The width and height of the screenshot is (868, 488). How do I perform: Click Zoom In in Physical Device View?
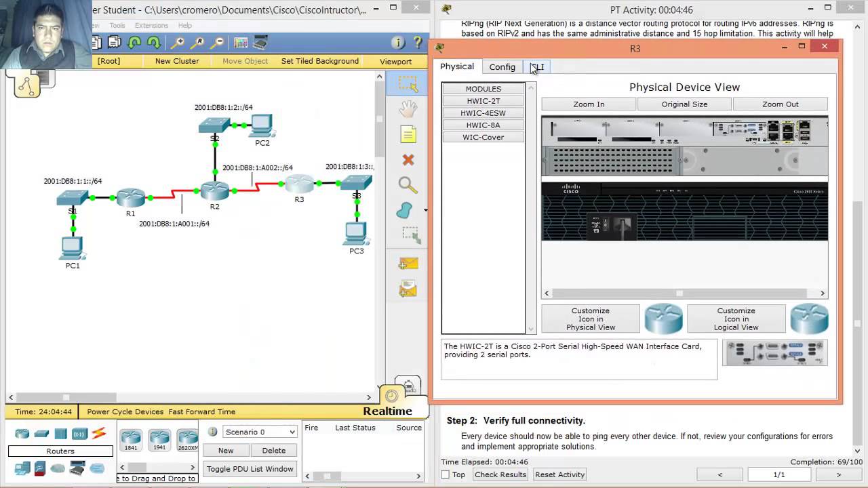[589, 104]
